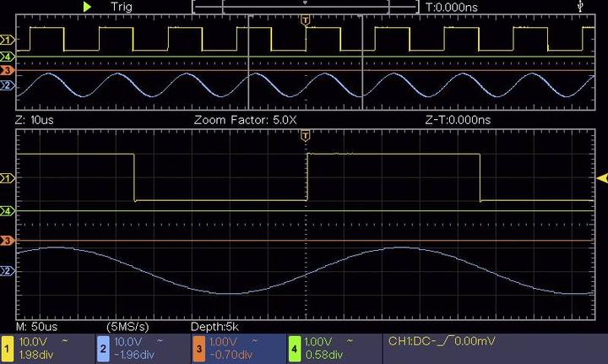Select channel 2 marker in overview window
Viewport: 608px width, 364px height.
(7, 85)
